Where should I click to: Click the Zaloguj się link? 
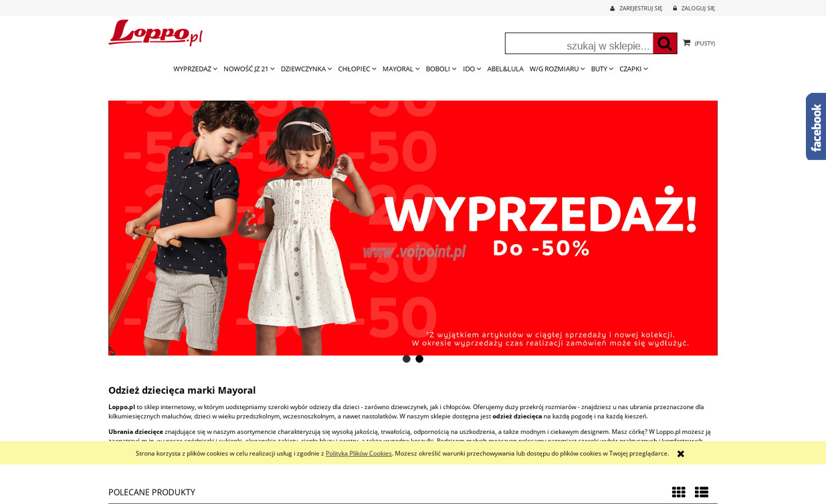coord(698,9)
